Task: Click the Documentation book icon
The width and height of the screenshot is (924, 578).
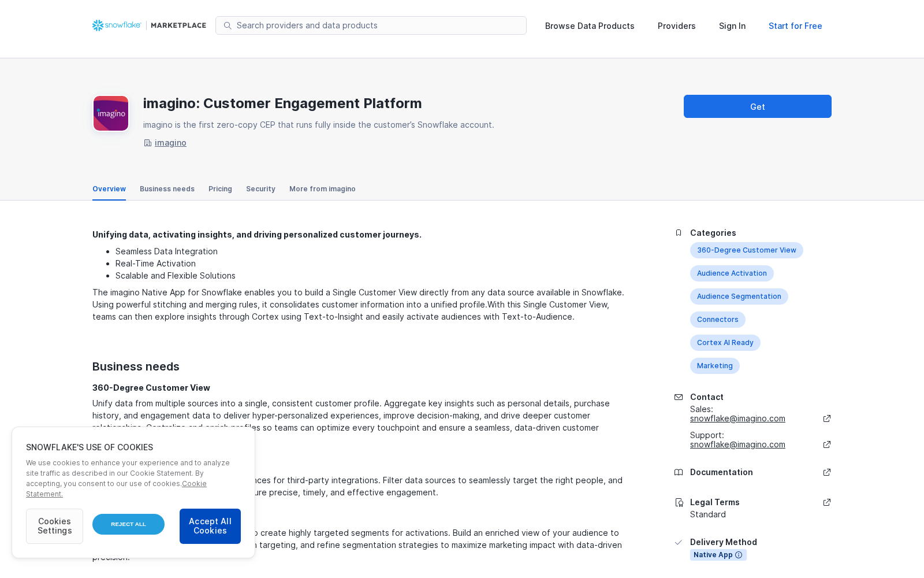Action: click(679, 472)
